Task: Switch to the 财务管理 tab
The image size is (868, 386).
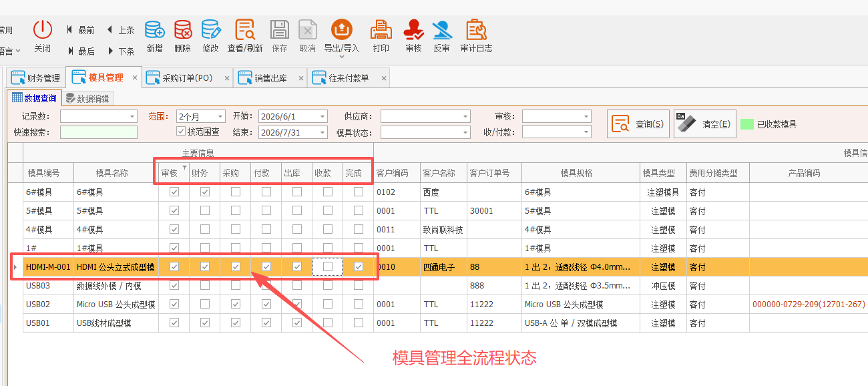Action: [36, 78]
